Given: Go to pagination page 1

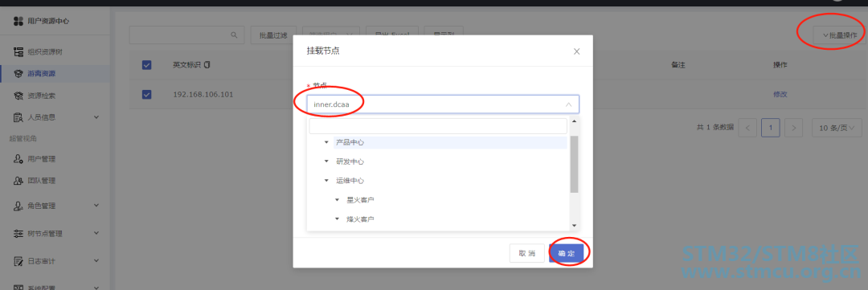Looking at the screenshot, I should (770, 128).
